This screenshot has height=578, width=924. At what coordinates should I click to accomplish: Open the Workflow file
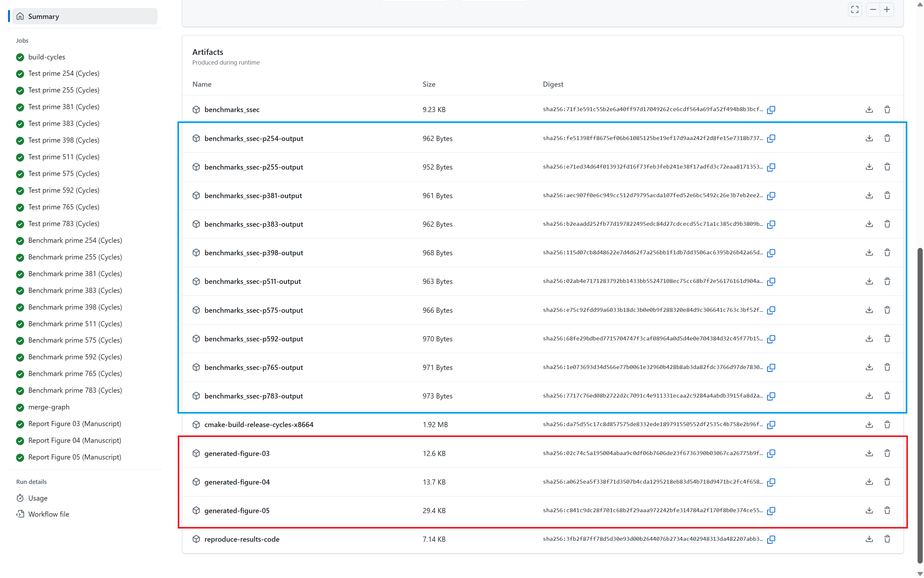(x=48, y=514)
